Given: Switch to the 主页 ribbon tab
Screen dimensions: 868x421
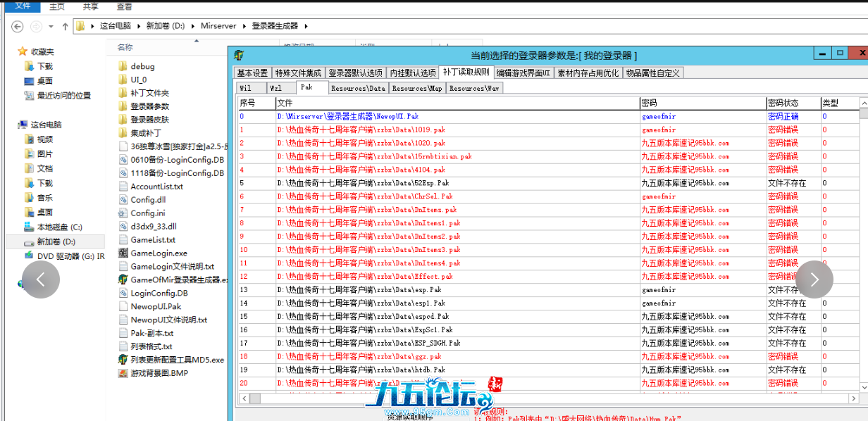Looking at the screenshot, I should 57,6.
